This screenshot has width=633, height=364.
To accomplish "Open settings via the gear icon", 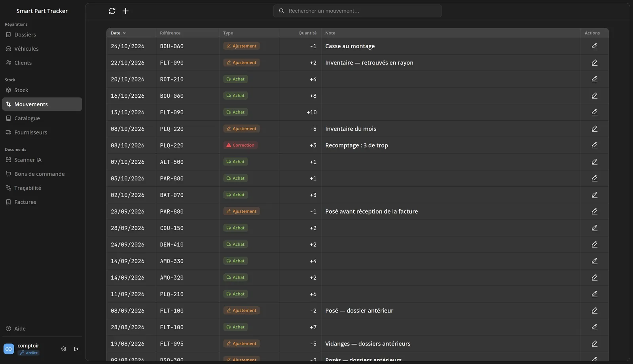I will pyautogui.click(x=64, y=349).
